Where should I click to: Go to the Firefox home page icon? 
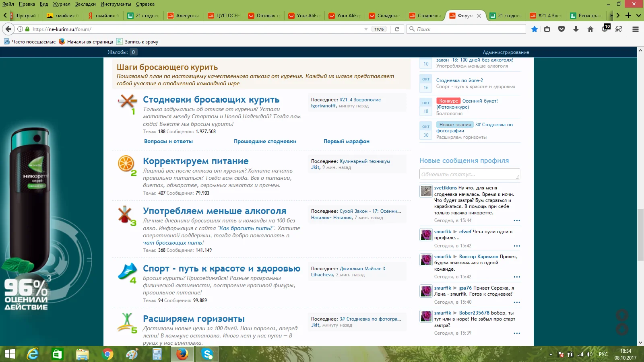pos(590,29)
